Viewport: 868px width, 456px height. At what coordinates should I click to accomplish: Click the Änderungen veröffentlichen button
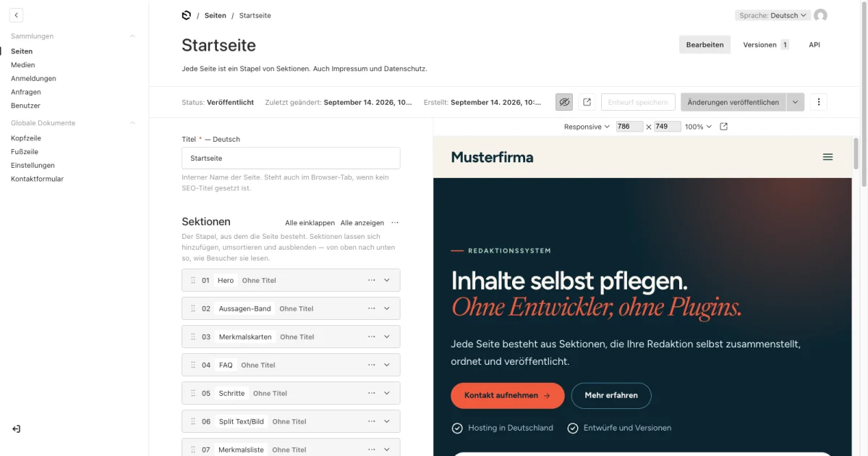pos(733,102)
